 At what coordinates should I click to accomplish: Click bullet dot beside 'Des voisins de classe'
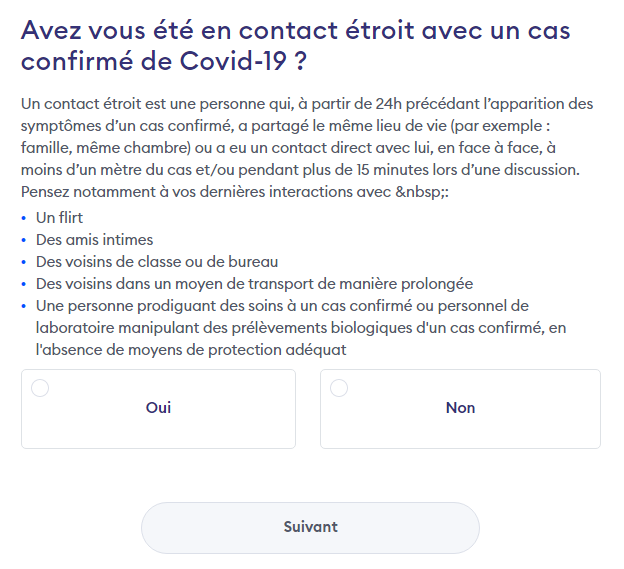point(24,262)
